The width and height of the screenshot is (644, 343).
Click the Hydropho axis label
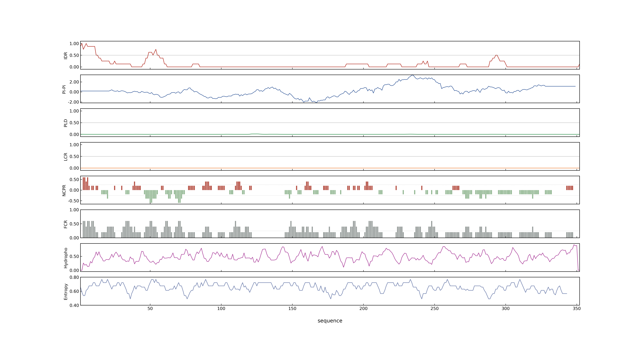pos(66,258)
